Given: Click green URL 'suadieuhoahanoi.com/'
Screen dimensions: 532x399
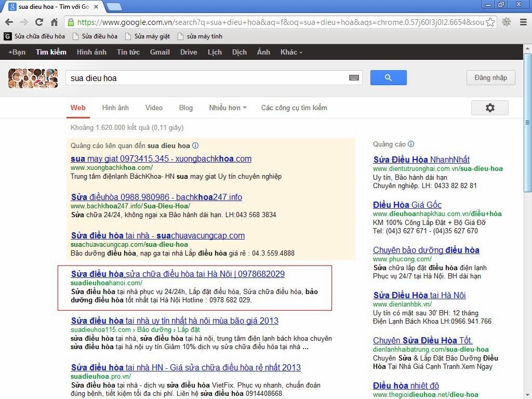Looking at the screenshot, I should point(107,283).
